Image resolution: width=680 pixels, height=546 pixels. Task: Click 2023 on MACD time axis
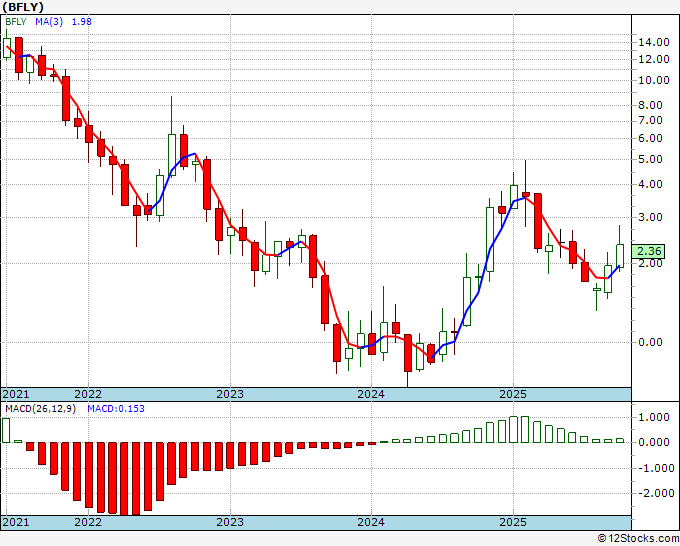pos(230,522)
